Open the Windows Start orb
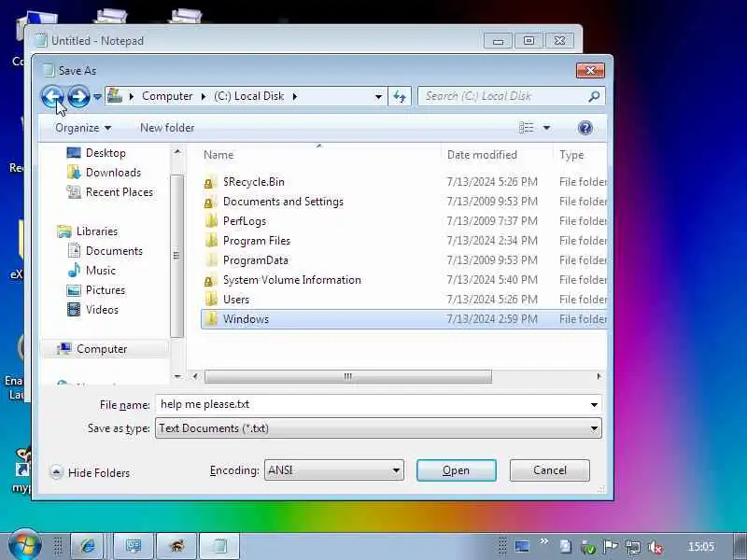Viewport: 747px width, 560px height. (24, 545)
